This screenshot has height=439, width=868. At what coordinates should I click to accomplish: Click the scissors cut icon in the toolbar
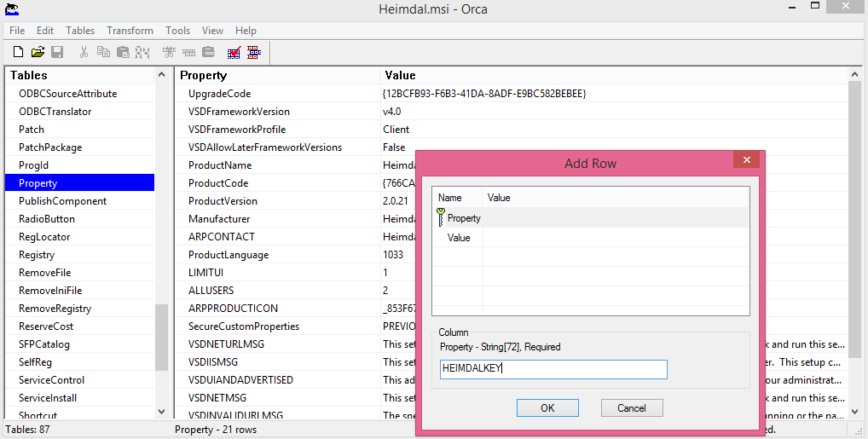click(x=84, y=52)
